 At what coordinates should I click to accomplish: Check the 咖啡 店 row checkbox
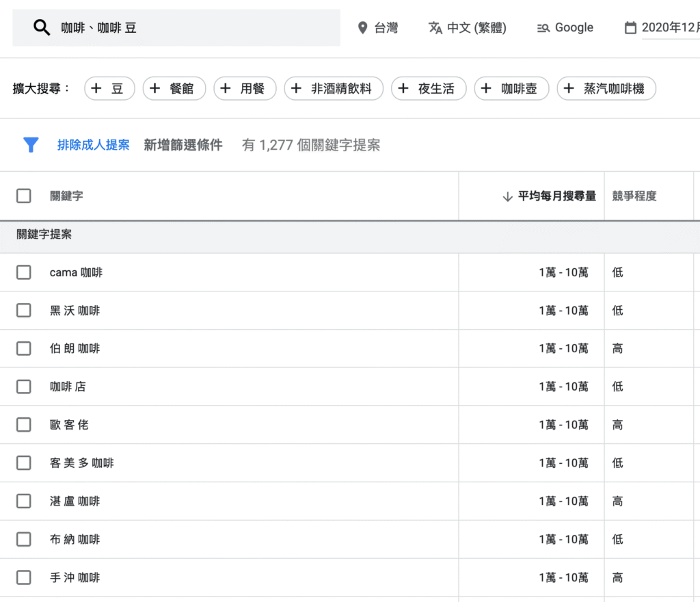[24, 387]
